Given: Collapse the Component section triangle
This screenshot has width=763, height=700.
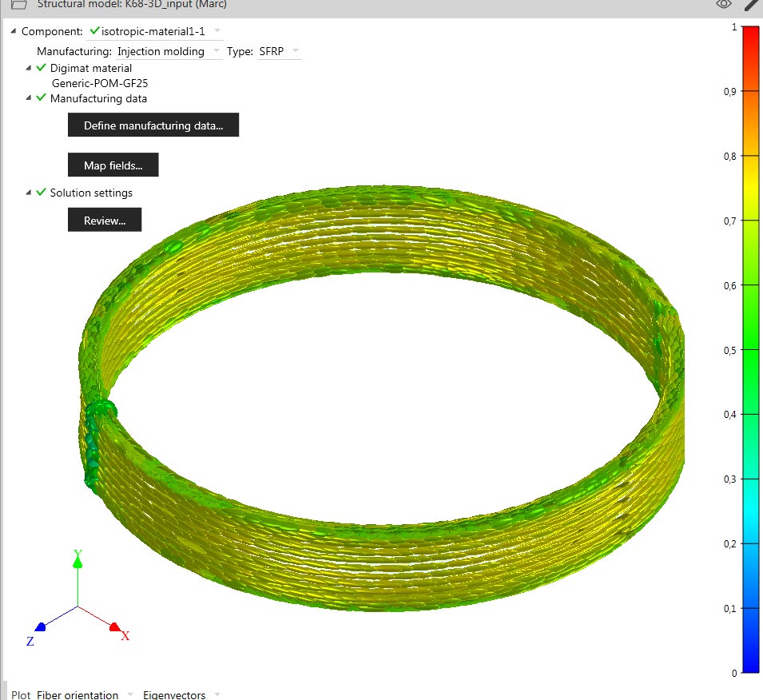Looking at the screenshot, I should pyautogui.click(x=14, y=31).
